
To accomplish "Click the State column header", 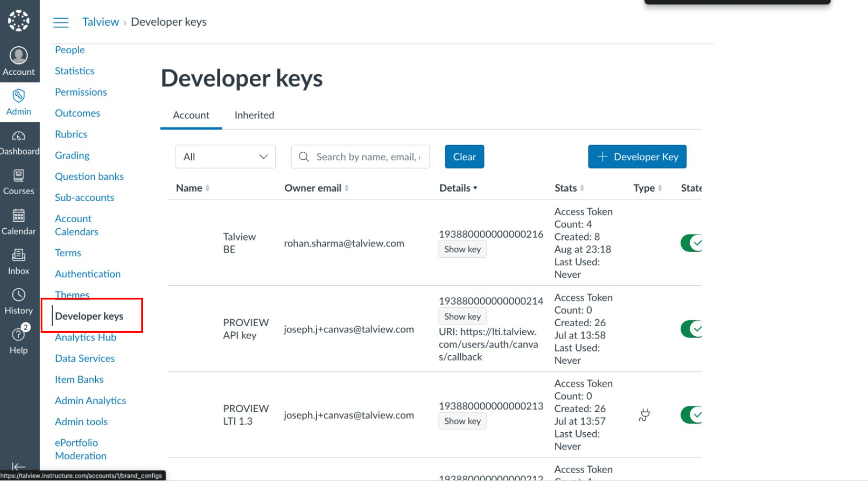I will coord(691,188).
